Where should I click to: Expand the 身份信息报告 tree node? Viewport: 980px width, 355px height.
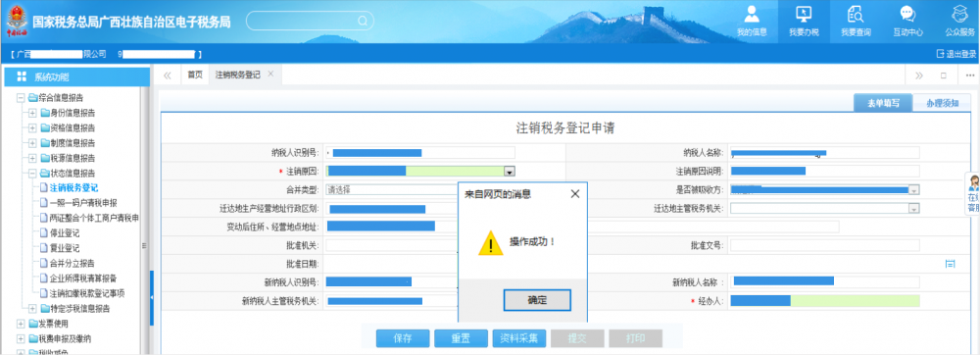pos(32,113)
